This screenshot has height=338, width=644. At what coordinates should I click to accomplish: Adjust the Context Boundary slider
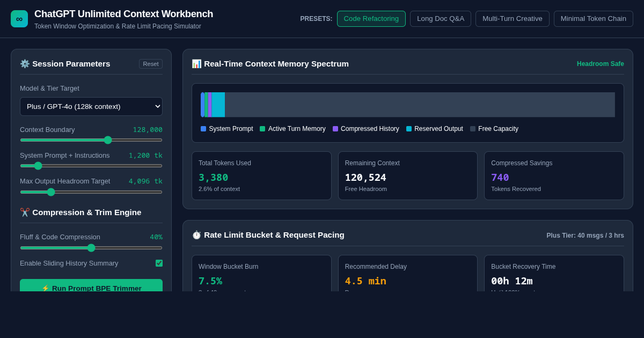[x=91, y=140]
